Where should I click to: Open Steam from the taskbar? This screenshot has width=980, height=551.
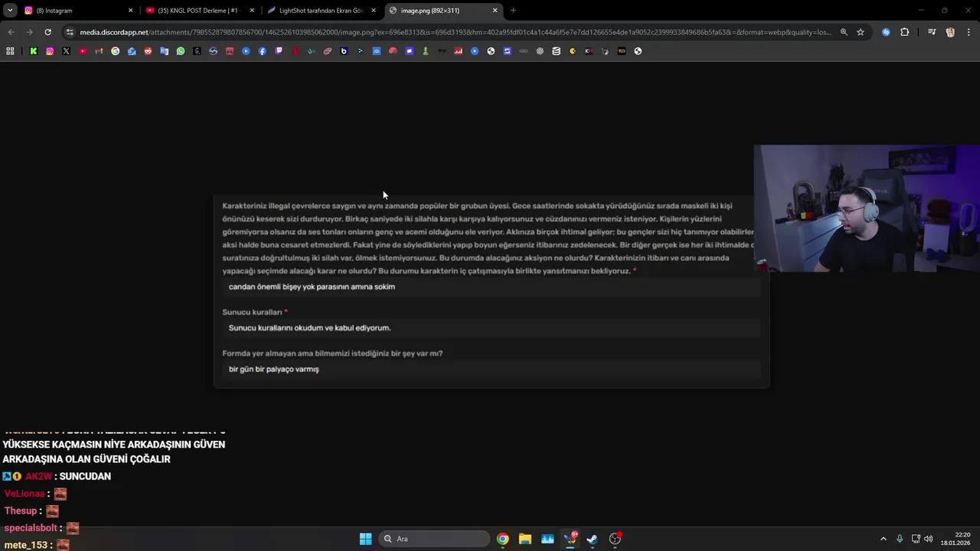point(592,539)
